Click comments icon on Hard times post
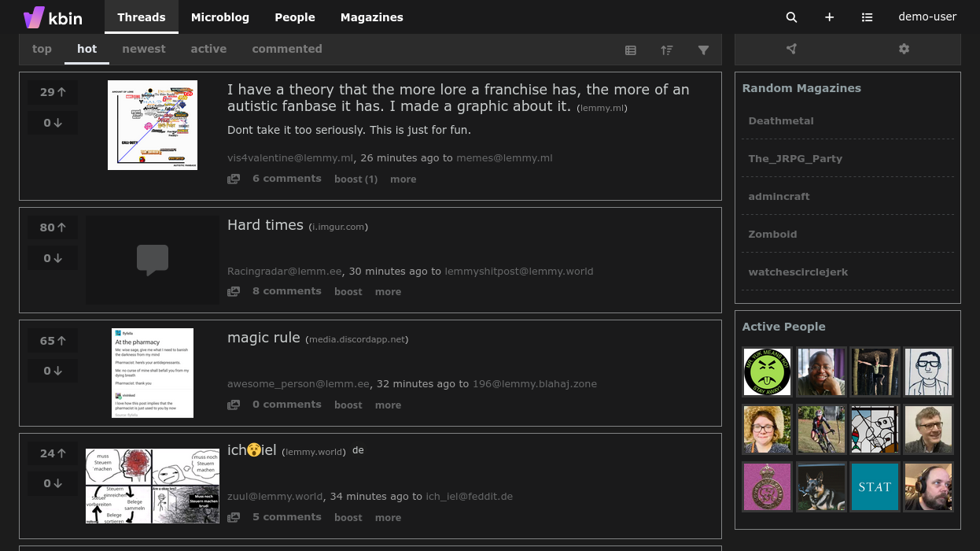This screenshot has width=980, height=551. click(234, 292)
